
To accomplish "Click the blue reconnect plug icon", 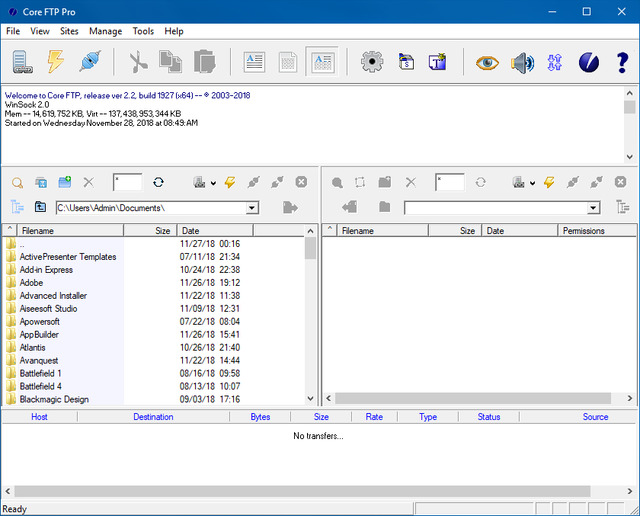I will 89,62.
